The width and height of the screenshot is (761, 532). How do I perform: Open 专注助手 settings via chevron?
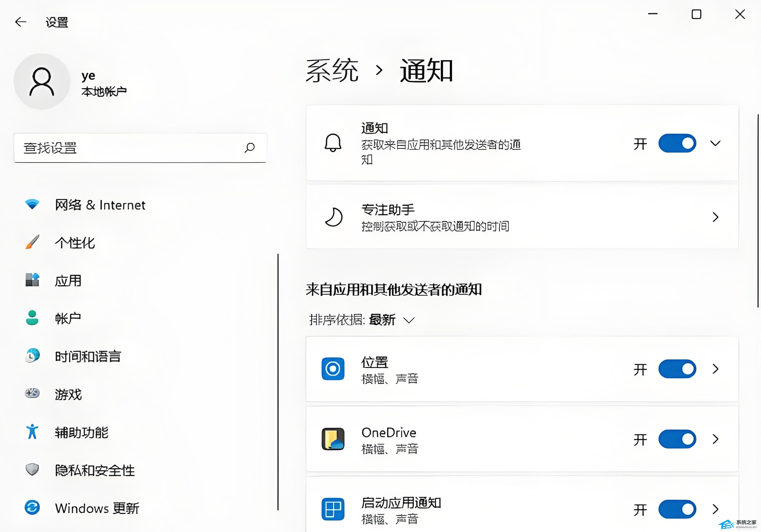click(715, 217)
